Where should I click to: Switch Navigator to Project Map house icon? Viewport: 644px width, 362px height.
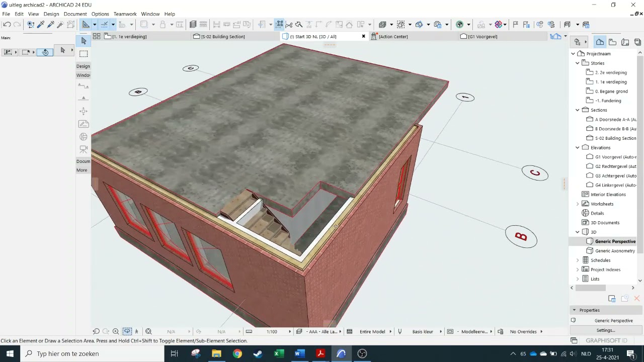click(600, 42)
